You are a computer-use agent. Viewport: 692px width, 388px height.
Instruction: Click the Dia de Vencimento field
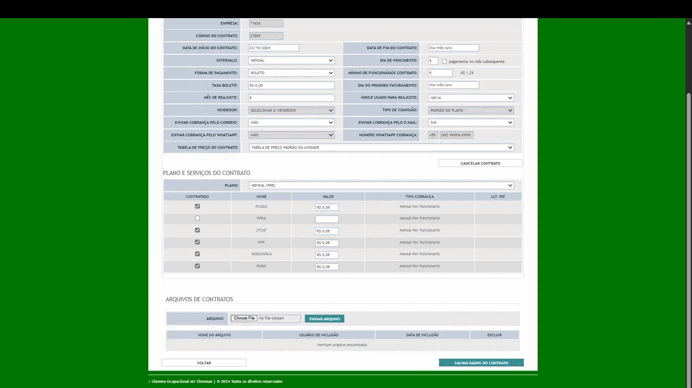pyautogui.click(x=433, y=61)
